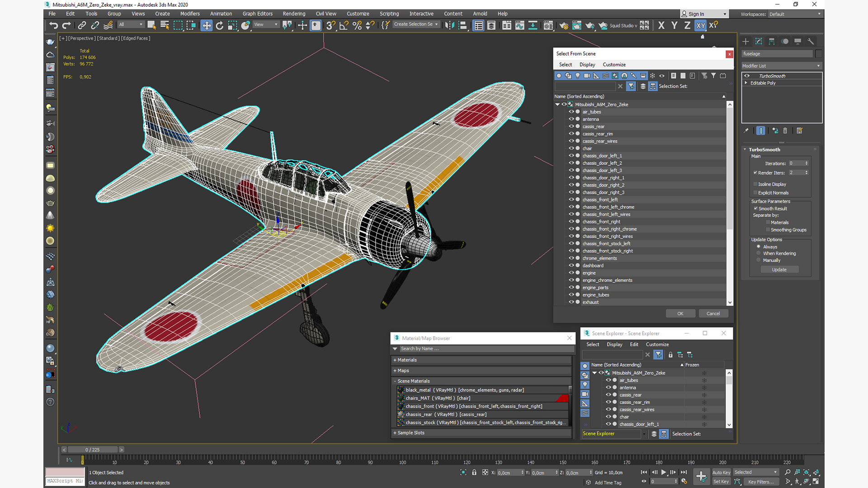The width and height of the screenshot is (868, 488).
Task: Open the Hierarchy tab in command panel
Action: [772, 41]
